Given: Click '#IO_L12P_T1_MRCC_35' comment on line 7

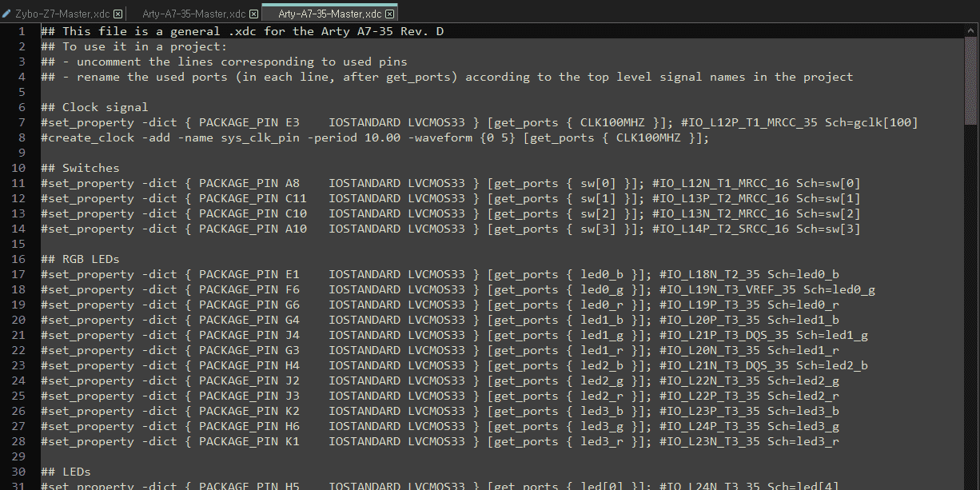Looking at the screenshot, I should click(749, 122).
